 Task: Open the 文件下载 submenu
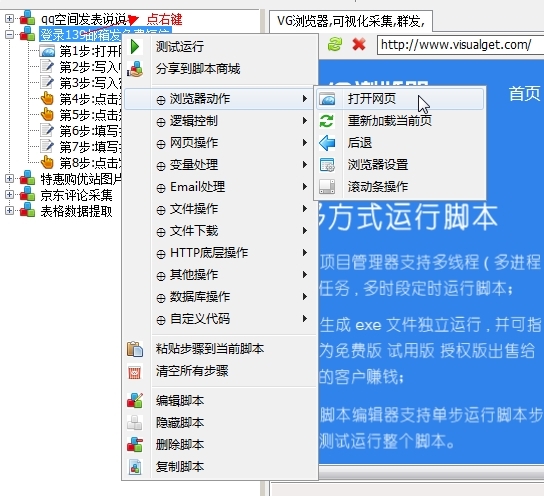pos(220,231)
